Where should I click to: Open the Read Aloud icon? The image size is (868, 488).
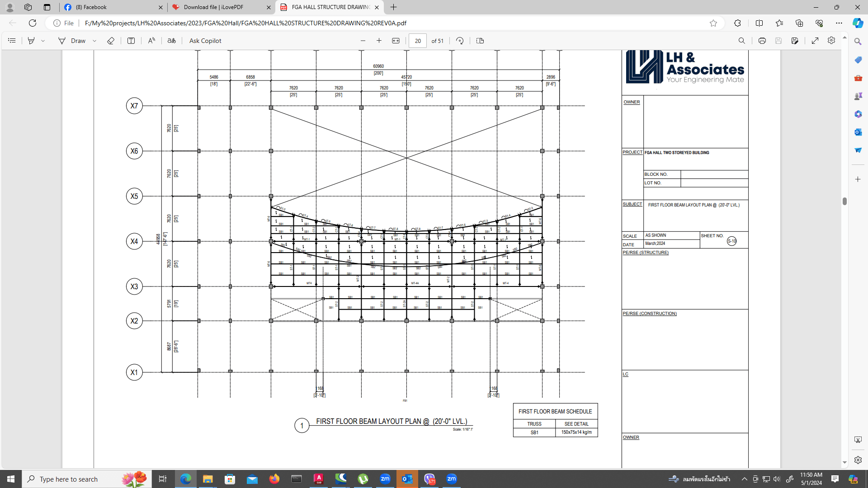(151, 40)
